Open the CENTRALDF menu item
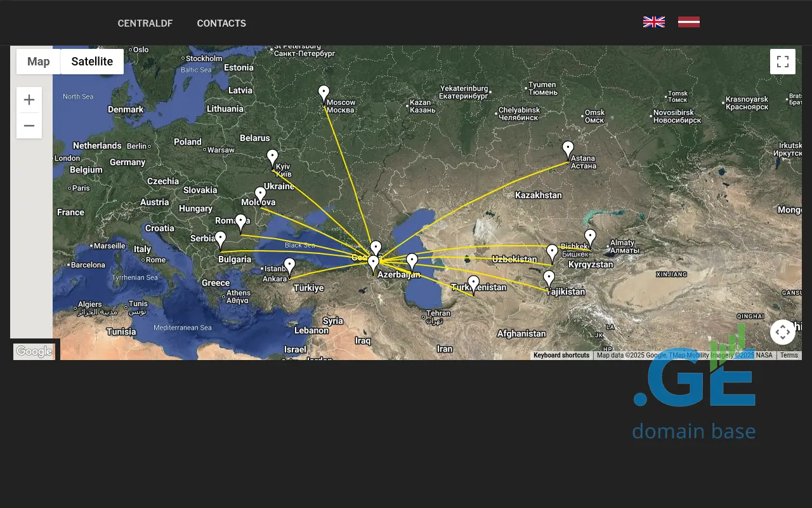The height and width of the screenshot is (508, 812). tap(145, 23)
